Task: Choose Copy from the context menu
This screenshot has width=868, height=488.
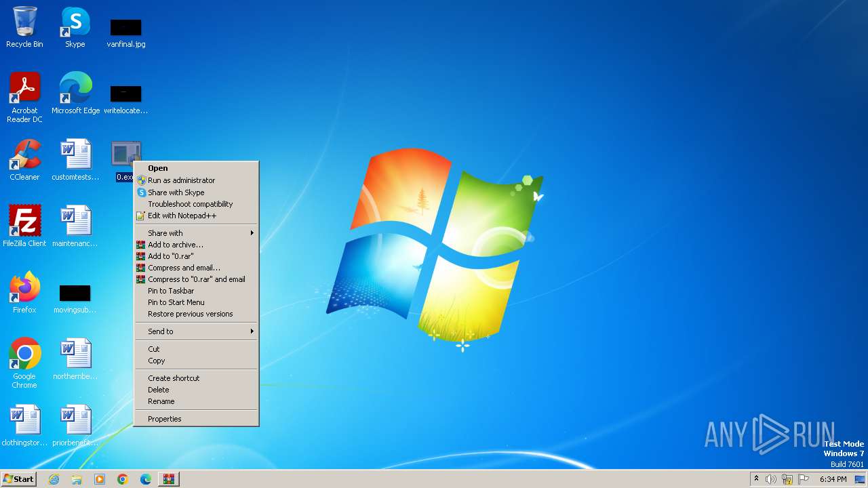Action: pyautogui.click(x=197, y=361)
